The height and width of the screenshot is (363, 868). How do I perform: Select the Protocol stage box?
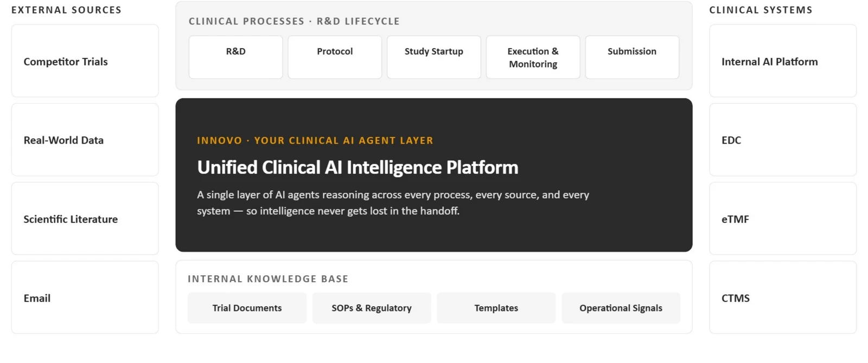click(x=335, y=57)
